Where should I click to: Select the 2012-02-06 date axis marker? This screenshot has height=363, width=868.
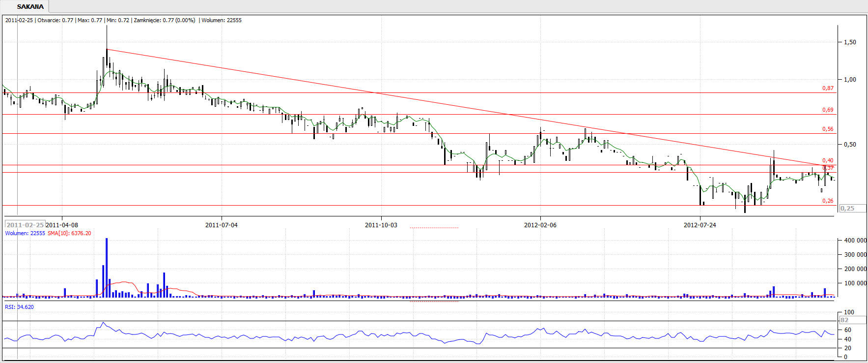(x=540, y=225)
